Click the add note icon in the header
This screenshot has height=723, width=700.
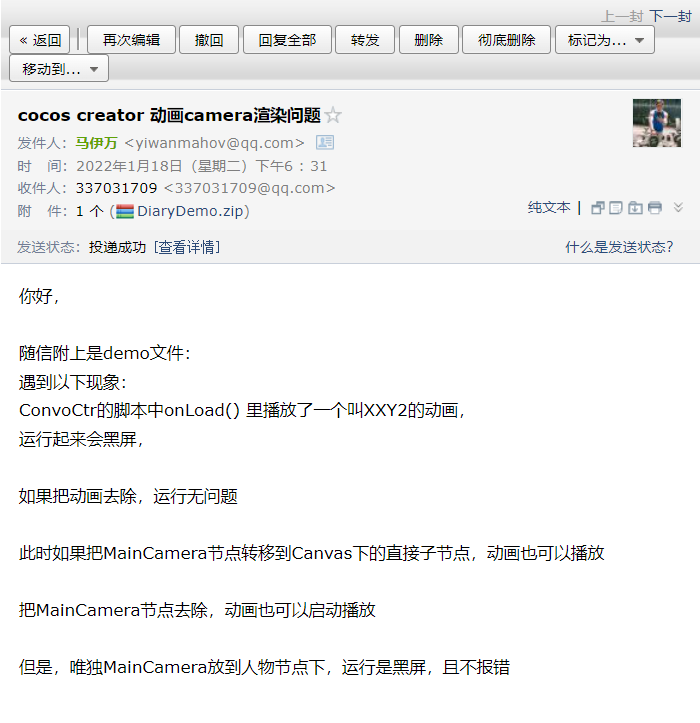point(616,208)
